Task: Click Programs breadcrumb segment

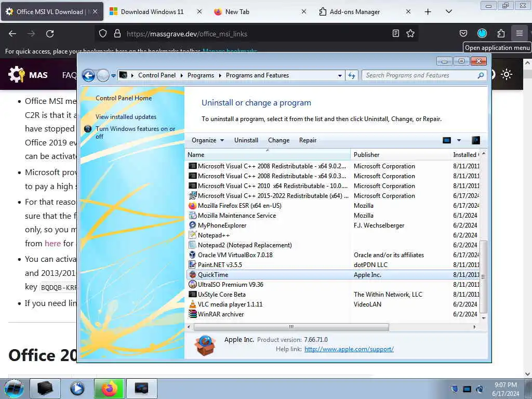Action: pos(201,75)
